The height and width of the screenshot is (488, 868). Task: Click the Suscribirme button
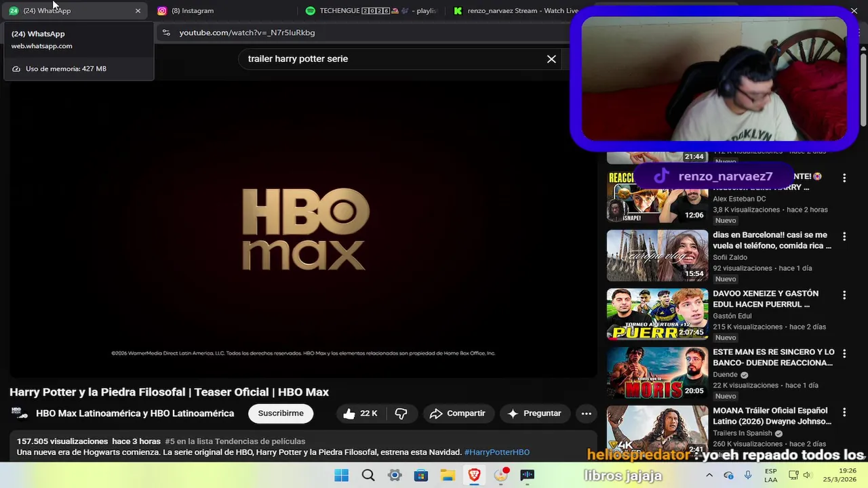point(281,413)
